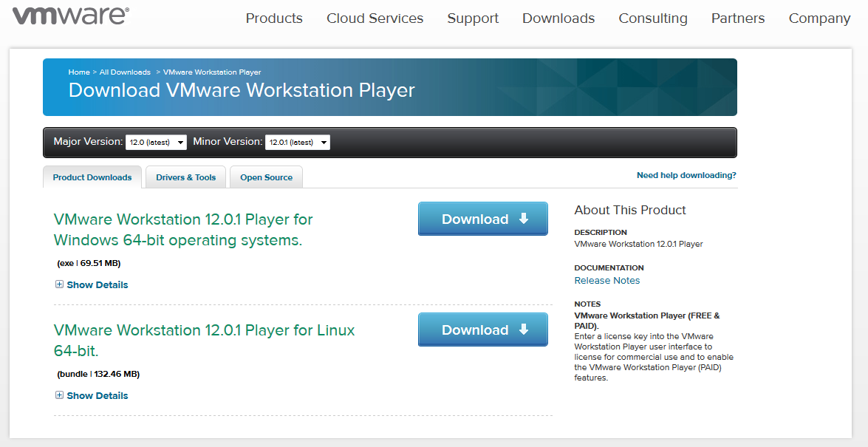
Task: Open the Support menu
Action: tap(473, 18)
